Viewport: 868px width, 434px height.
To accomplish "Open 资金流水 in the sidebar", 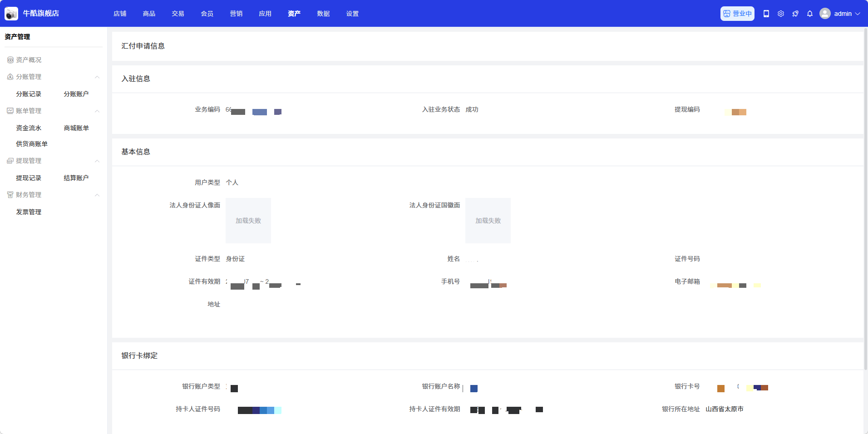I will [x=29, y=128].
